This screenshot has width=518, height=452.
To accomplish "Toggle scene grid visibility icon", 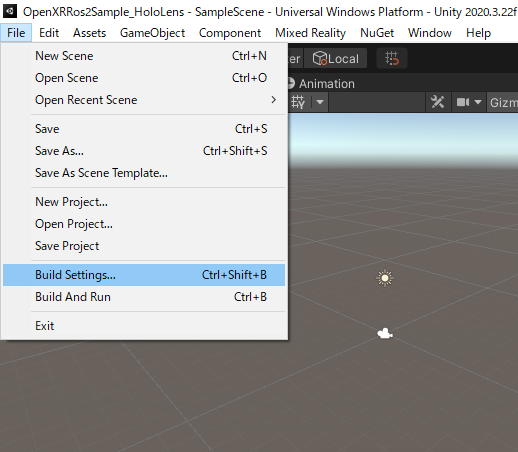I will tap(298, 102).
